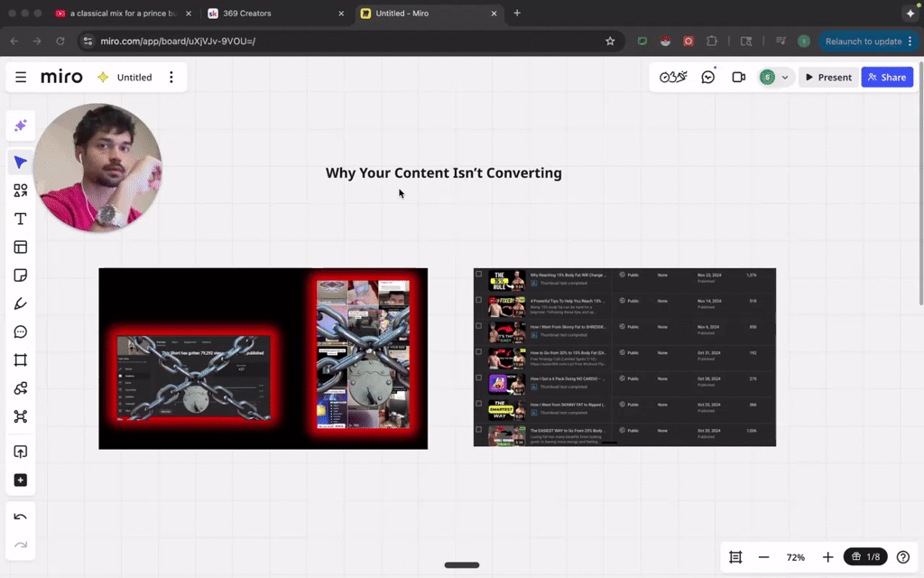Open more apps with the plus icon
Screen dimensions: 924x578
pos(20,480)
